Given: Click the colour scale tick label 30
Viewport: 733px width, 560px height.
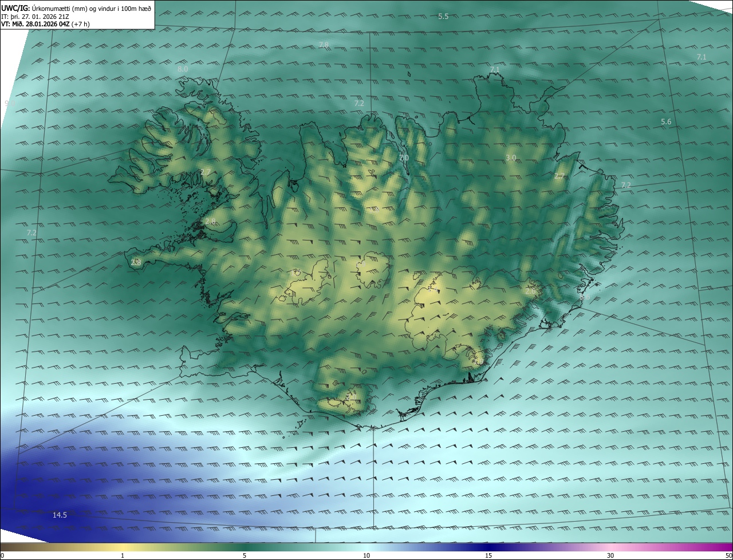Looking at the screenshot, I should tap(610, 556).
